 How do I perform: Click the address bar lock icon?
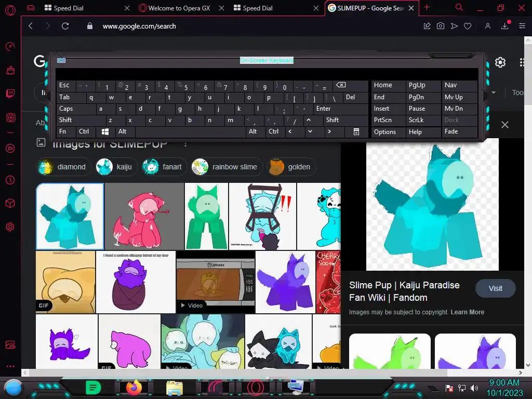tap(89, 26)
